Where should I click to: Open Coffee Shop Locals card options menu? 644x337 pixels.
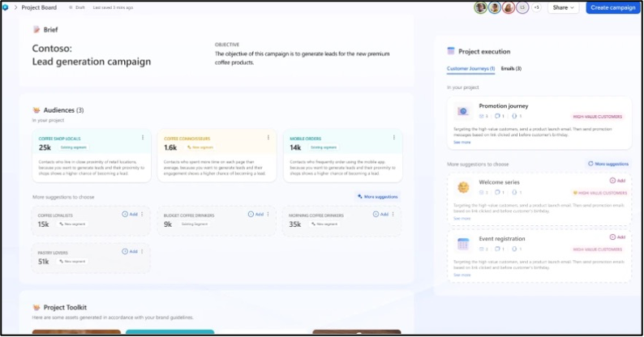coord(143,138)
